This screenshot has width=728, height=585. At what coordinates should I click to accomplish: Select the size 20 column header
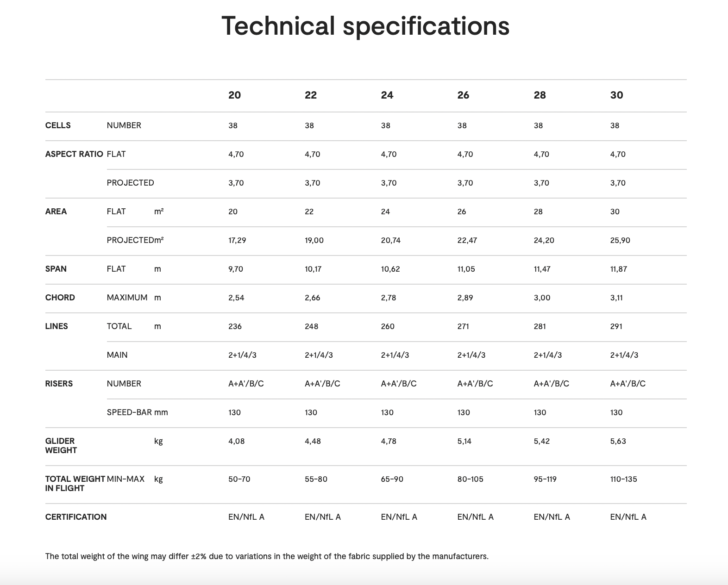point(234,95)
